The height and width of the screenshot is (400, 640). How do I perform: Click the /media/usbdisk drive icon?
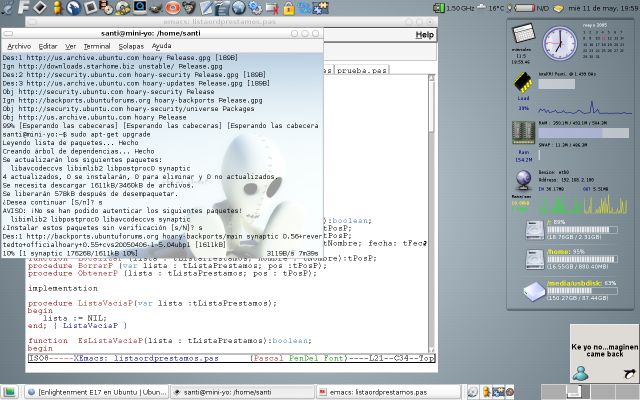[534, 291]
